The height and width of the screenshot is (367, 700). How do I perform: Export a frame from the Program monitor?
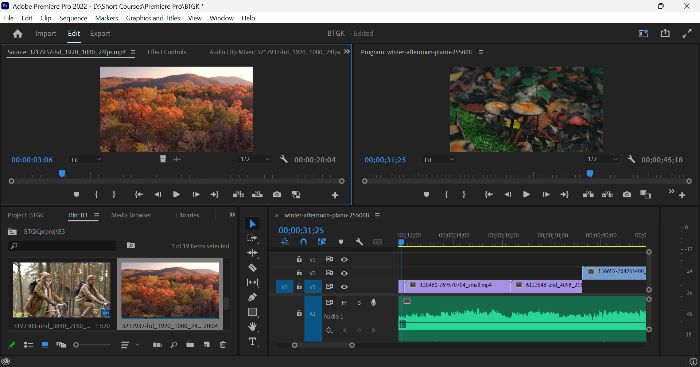coord(627,195)
